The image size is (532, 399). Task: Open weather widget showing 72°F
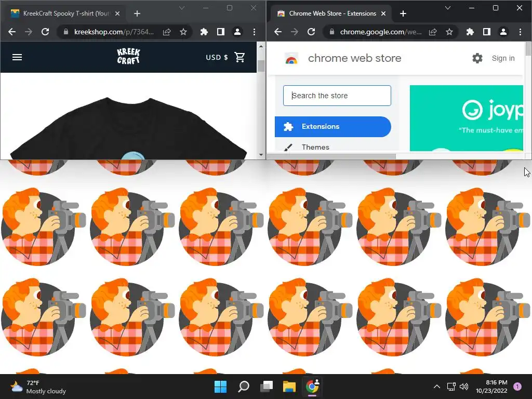38,387
